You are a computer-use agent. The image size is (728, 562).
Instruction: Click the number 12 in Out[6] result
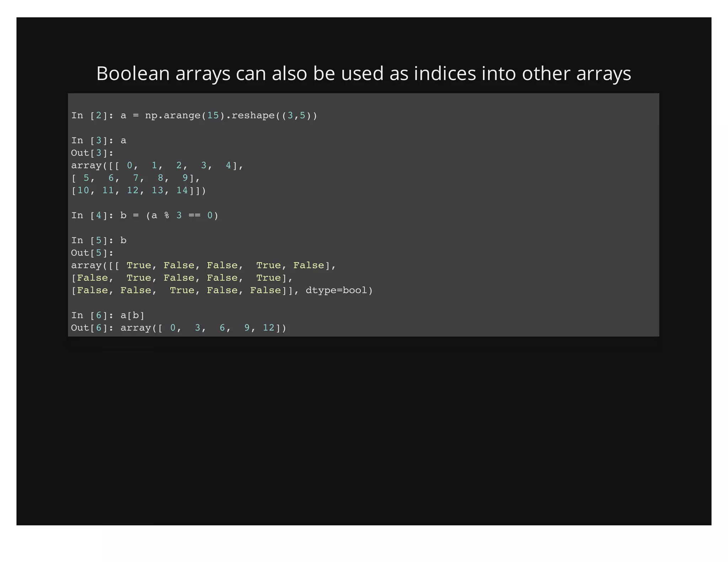point(268,328)
